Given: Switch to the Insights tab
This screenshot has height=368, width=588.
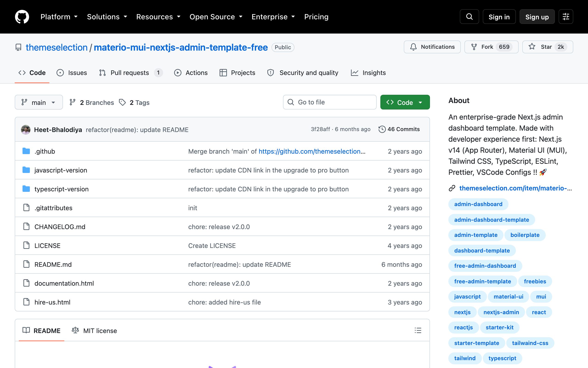Looking at the screenshot, I should pyautogui.click(x=368, y=73).
